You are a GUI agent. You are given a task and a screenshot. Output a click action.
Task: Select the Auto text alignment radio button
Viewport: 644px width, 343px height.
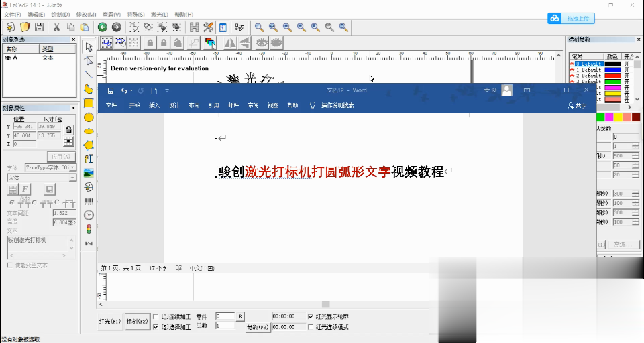click(12, 202)
